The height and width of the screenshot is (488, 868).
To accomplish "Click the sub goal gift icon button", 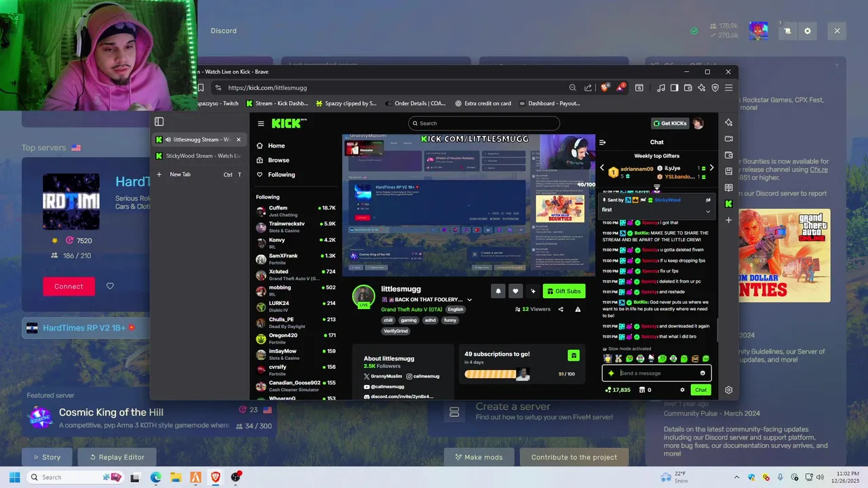I will point(574,355).
